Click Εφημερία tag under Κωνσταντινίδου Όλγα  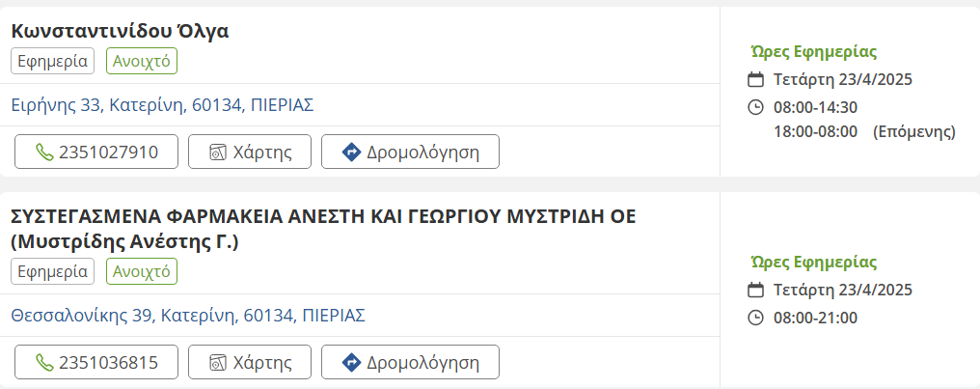(53, 61)
